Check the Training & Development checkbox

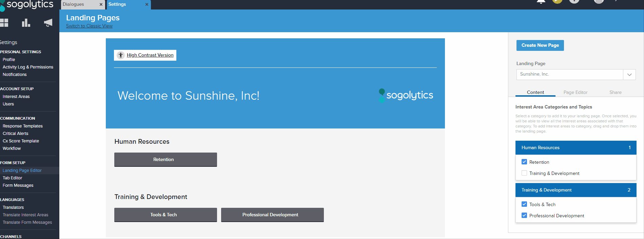(524, 173)
